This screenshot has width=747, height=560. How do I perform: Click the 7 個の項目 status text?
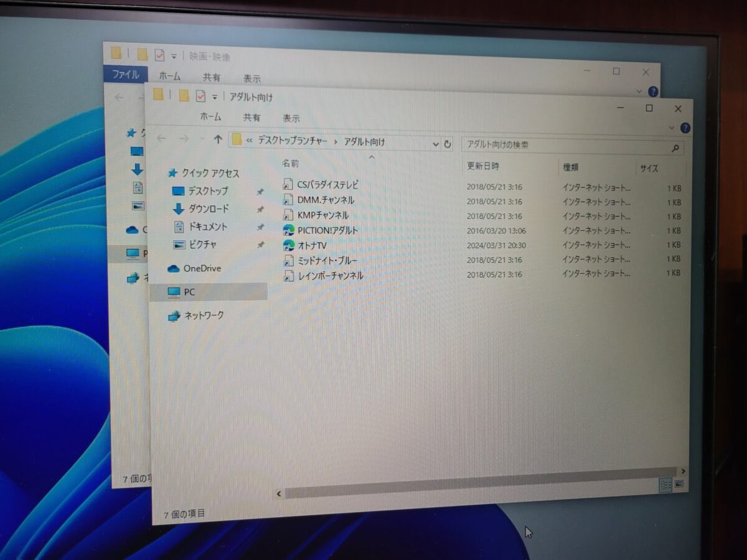(x=184, y=514)
